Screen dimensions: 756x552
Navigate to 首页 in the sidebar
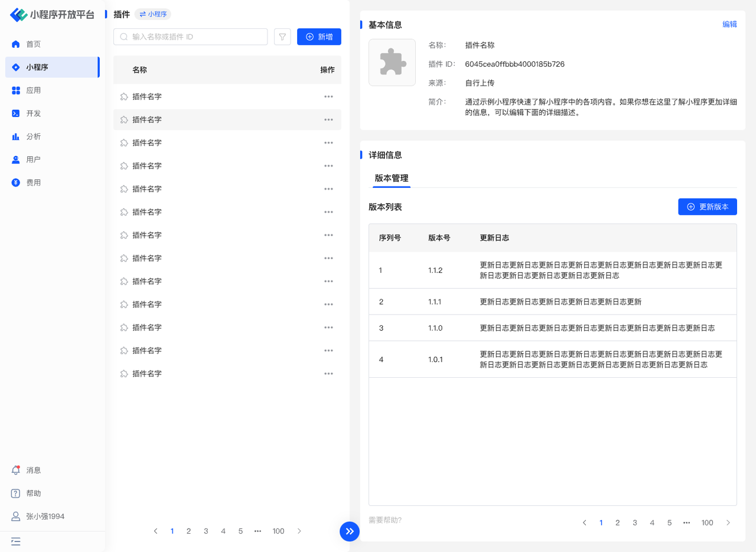pyautogui.click(x=33, y=44)
